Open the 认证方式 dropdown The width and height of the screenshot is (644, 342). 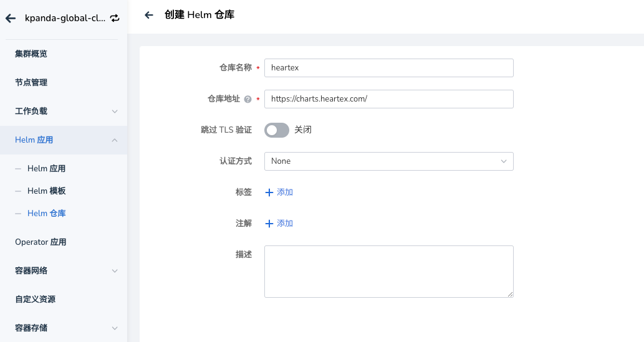tap(388, 161)
